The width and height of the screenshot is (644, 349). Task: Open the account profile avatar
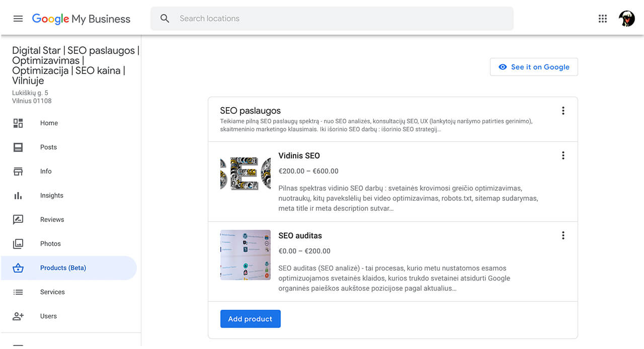(627, 19)
